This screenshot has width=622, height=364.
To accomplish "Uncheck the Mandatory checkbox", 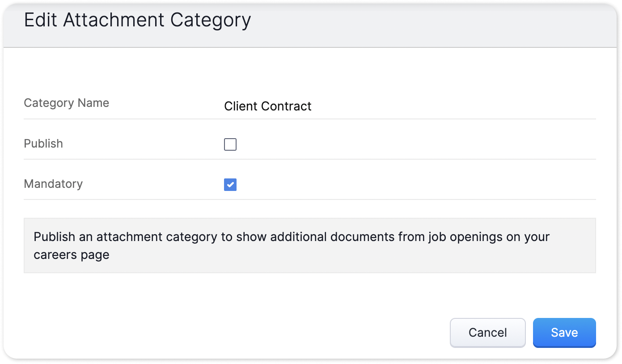I will (230, 185).
